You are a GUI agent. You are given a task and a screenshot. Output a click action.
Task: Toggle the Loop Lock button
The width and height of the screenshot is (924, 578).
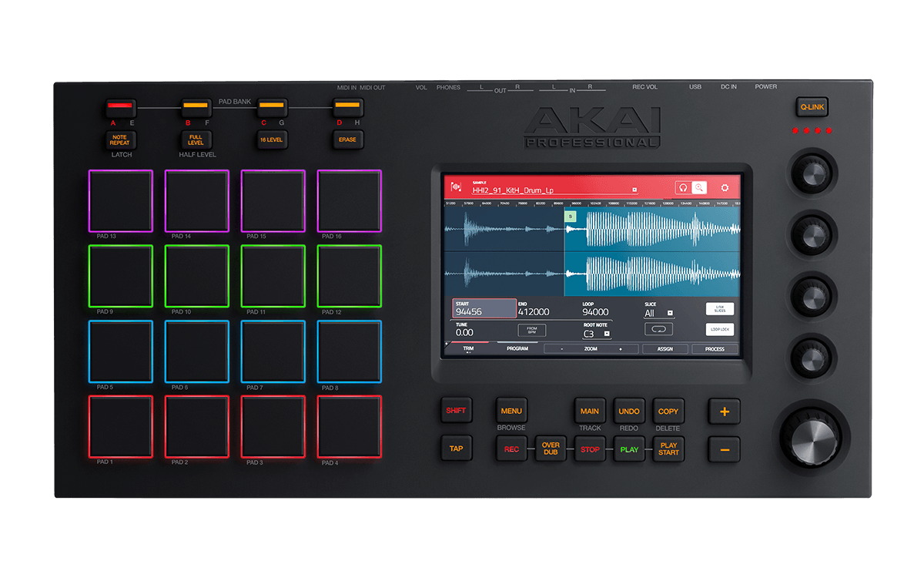coord(719,329)
